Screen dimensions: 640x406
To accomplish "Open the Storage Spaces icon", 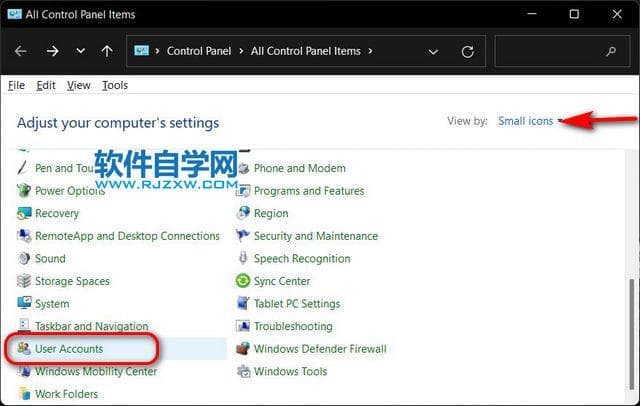I will pyautogui.click(x=25, y=281).
